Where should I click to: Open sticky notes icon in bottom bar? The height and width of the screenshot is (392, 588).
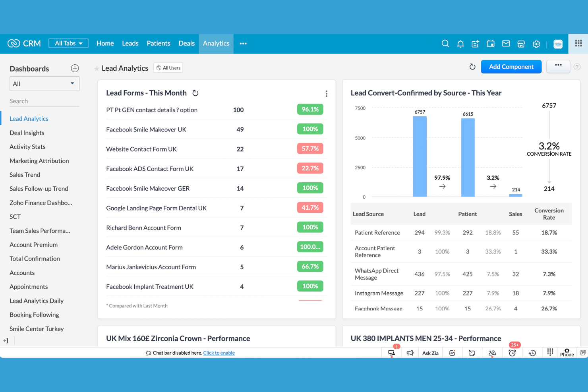[x=472, y=353]
